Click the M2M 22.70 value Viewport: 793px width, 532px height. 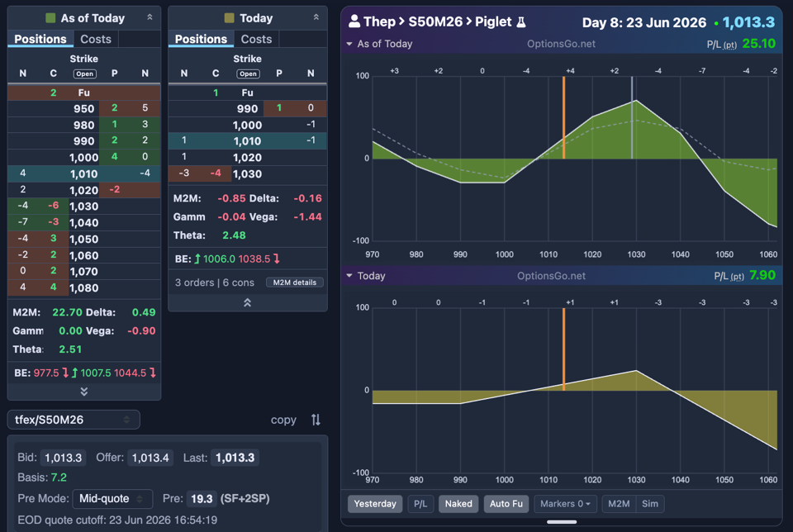click(x=67, y=312)
